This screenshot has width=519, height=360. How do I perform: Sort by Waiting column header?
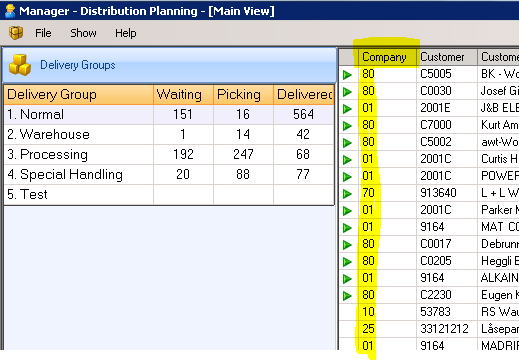tap(183, 94)
